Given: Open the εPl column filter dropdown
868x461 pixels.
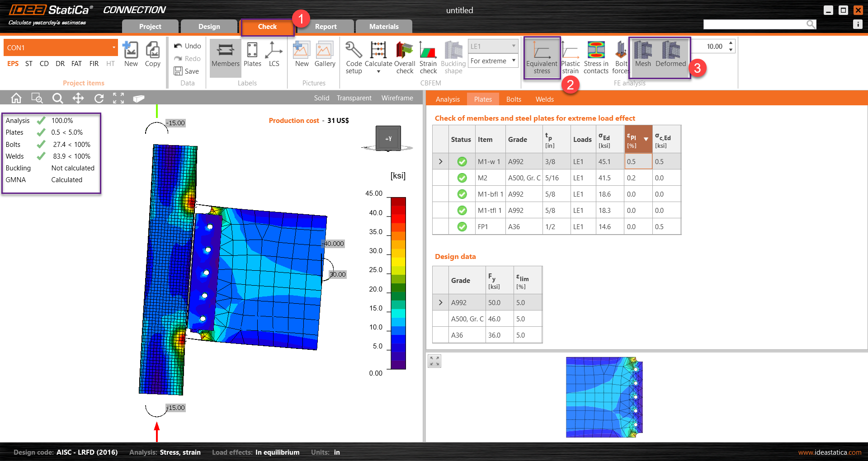Looking at the screenshot, I should tap(646, 140).
